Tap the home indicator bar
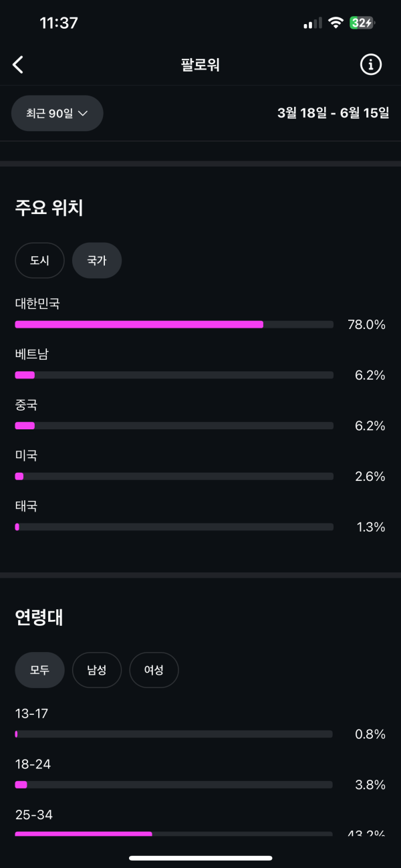Screen dimensions: 401x868 tap(200, 858)
